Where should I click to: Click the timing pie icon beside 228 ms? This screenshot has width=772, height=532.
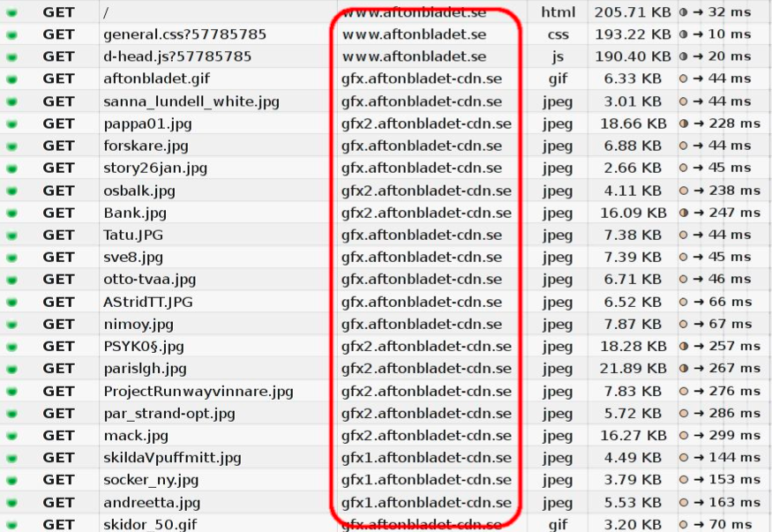(684, 124)
